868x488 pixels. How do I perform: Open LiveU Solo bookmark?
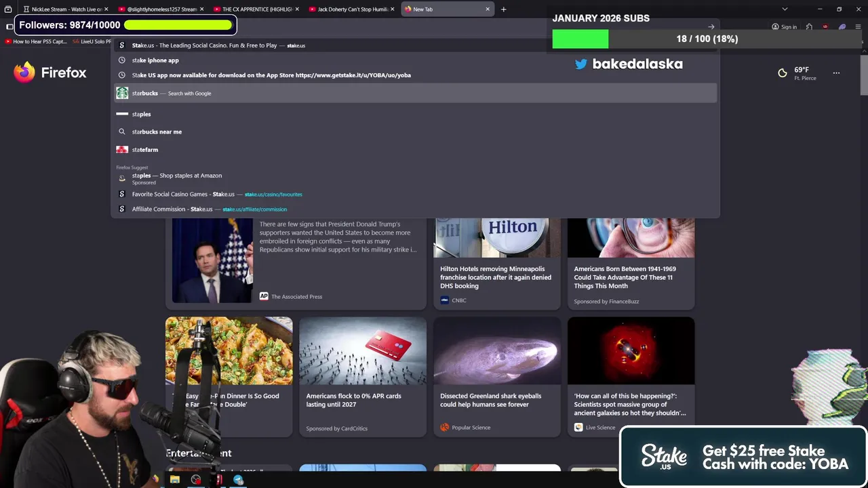click(92, 41)
